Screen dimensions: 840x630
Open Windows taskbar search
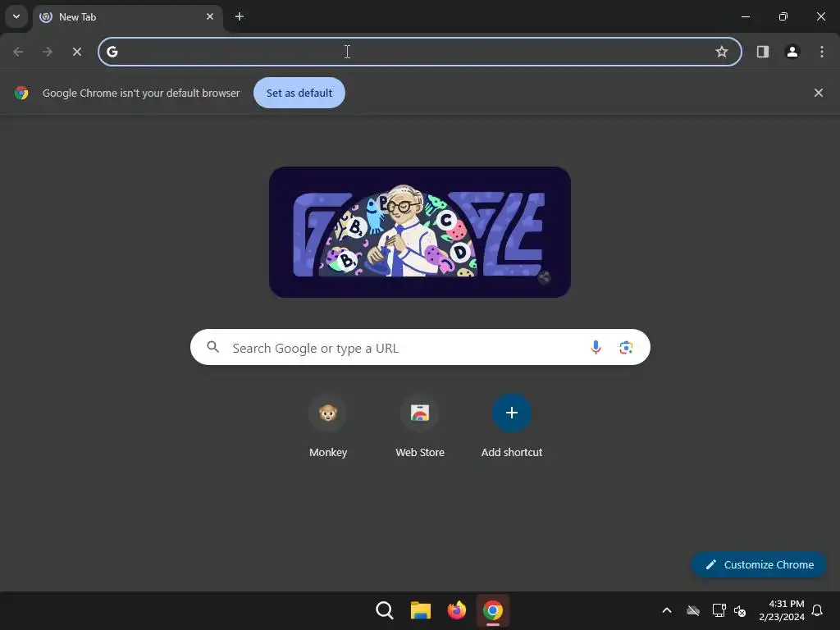384,610
